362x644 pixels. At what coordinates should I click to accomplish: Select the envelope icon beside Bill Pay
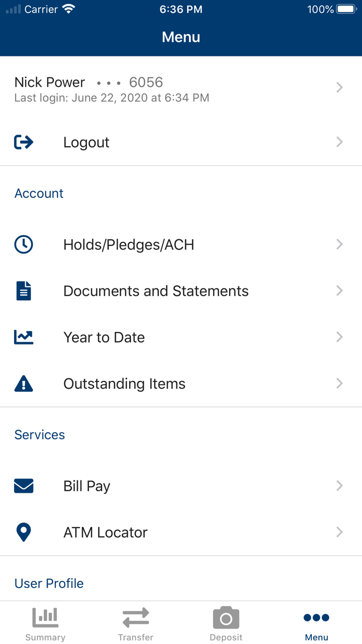(23, 486)
